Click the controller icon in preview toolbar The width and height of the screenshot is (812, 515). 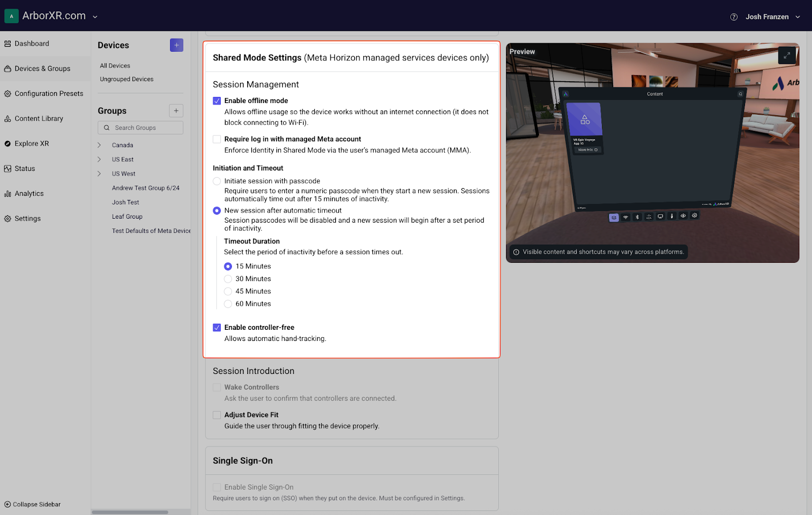click(x=672, y=216)
